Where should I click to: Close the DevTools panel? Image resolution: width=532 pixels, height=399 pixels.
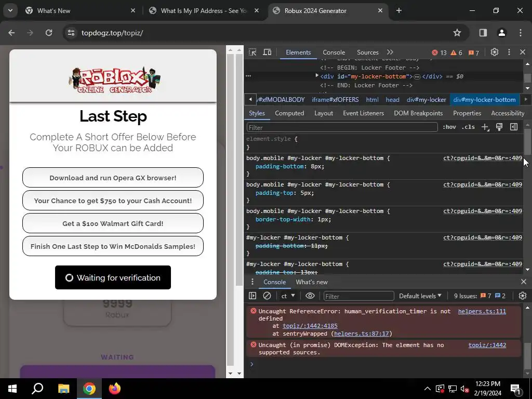pyautogui.click(x=523, y=52)
